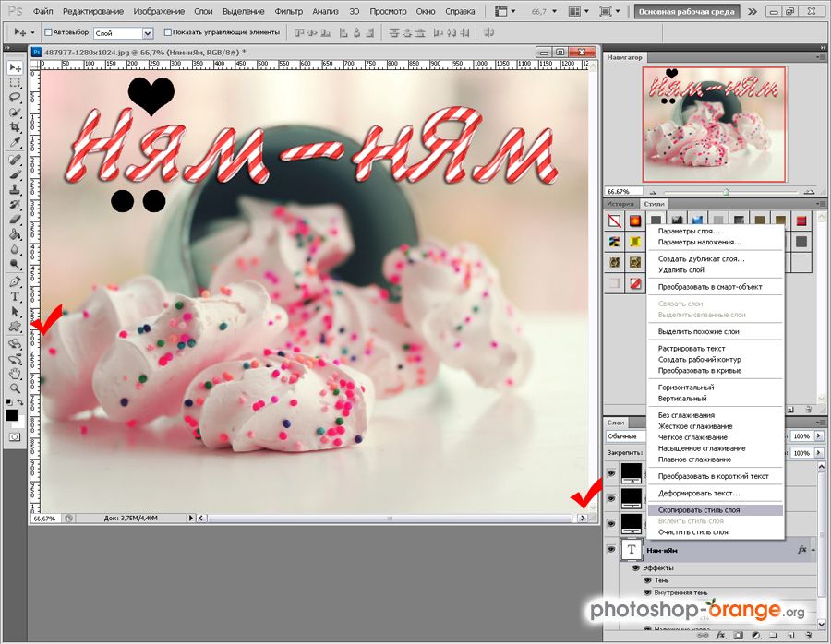Collapse effects list on Ням-ням layer
831x644 pixels.
(x=813, y=550)
